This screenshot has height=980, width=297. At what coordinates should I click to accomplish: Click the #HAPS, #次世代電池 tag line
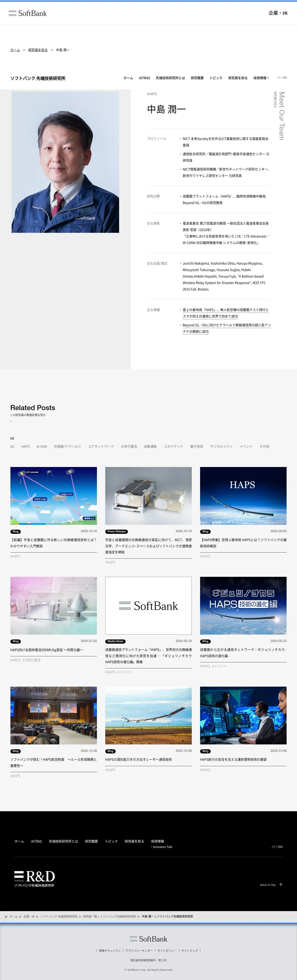25,660
